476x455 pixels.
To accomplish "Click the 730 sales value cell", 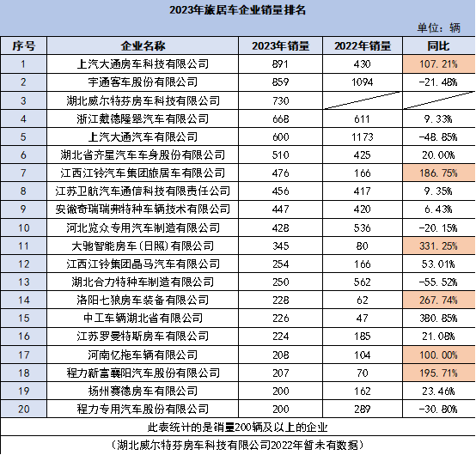I will pyautogui.click(x=280, y=100).
